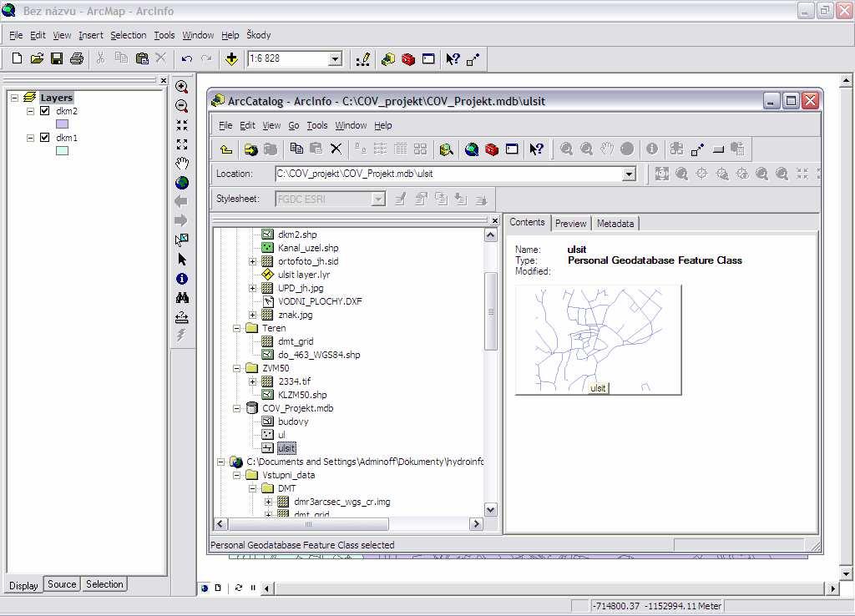Collapse the ZVM50 folder node
Screen dimensions: 855x616
(236, 368)
